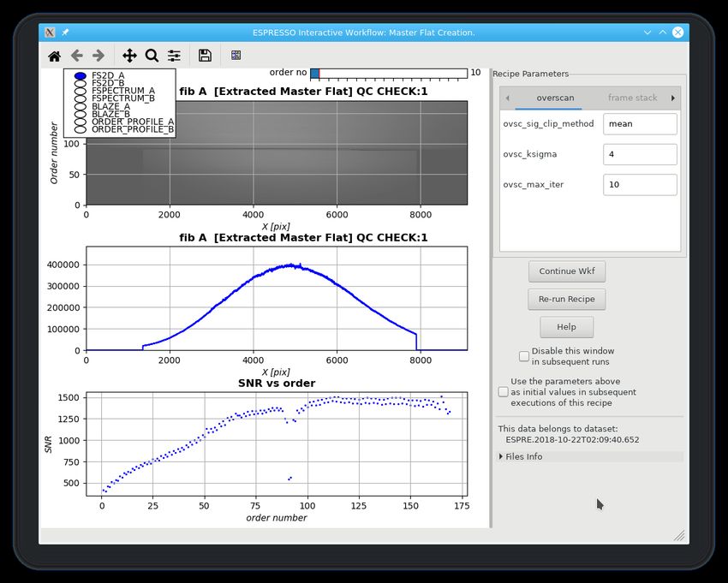The height and width of the screenshot is (583, 728).
Task: Open Configure subplots settings
Action: 174,56
